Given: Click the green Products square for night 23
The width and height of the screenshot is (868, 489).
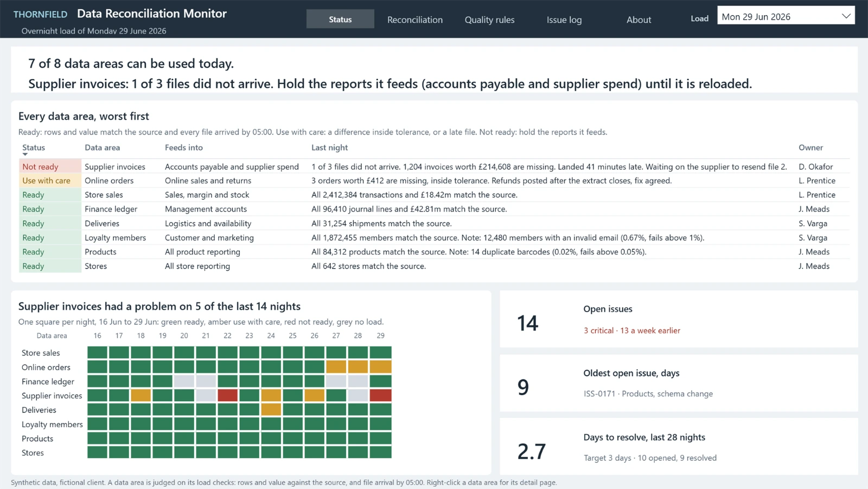Looking at the screenshot, I should pyautogui.click(x=249, y=439).
